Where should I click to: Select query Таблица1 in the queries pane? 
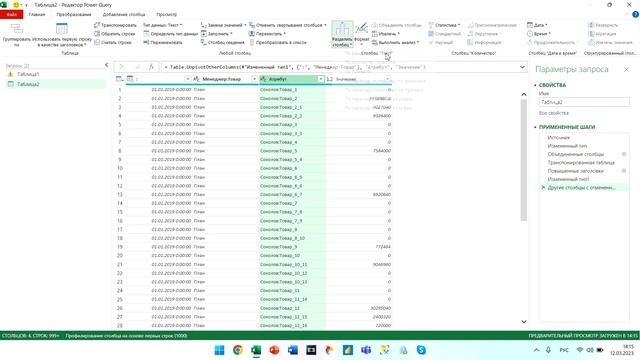pyautogui.click(x=28, y=74)
